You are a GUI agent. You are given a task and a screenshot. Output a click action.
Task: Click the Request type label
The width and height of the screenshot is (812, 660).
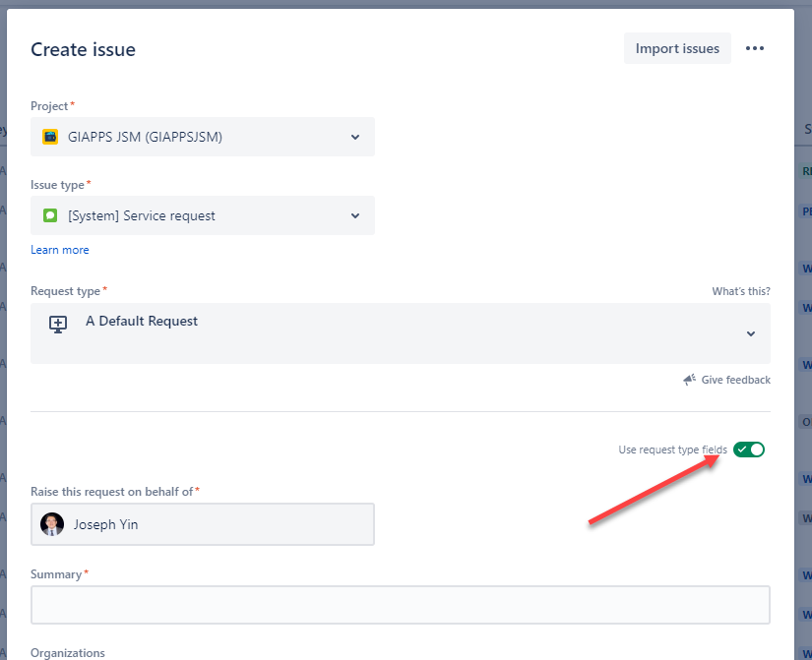pyautogui.click(x=65, y=291)
